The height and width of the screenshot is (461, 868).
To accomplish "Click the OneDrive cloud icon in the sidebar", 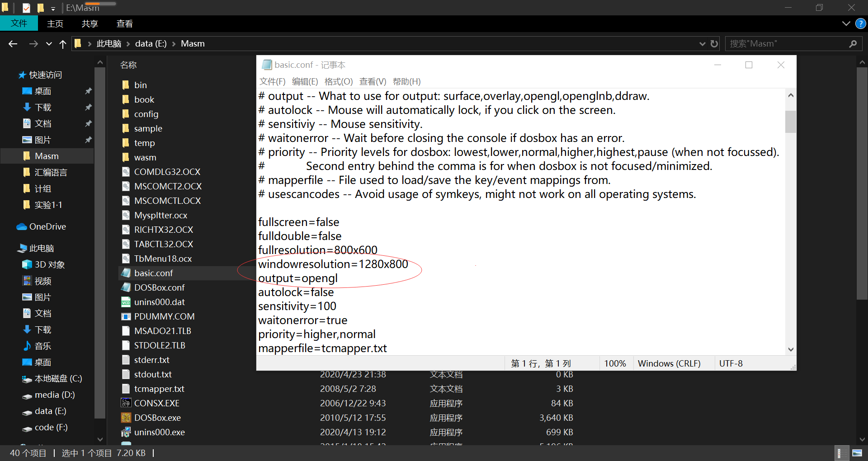I will coord(21,226).
